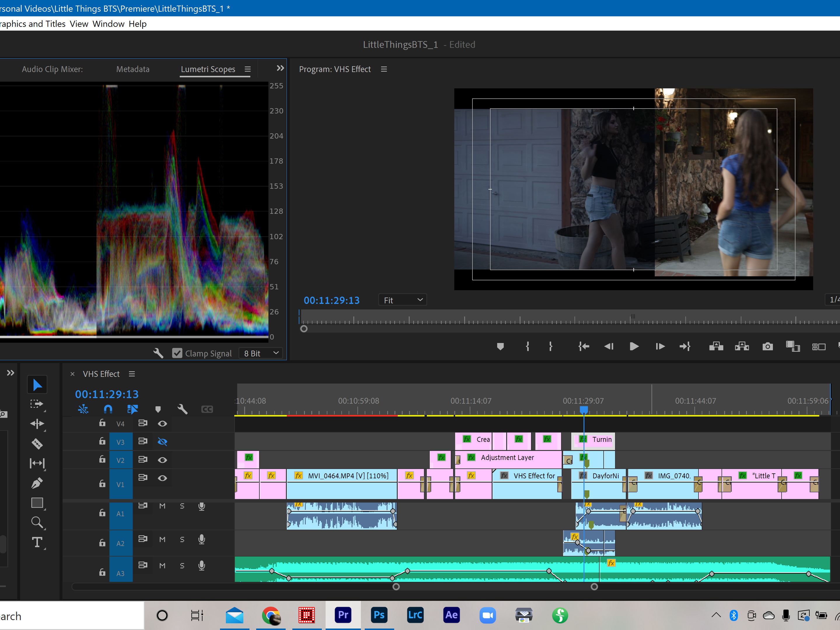Select the Razor tool
The width and height of the screenshot is (840, 630).
click(37, 443)
